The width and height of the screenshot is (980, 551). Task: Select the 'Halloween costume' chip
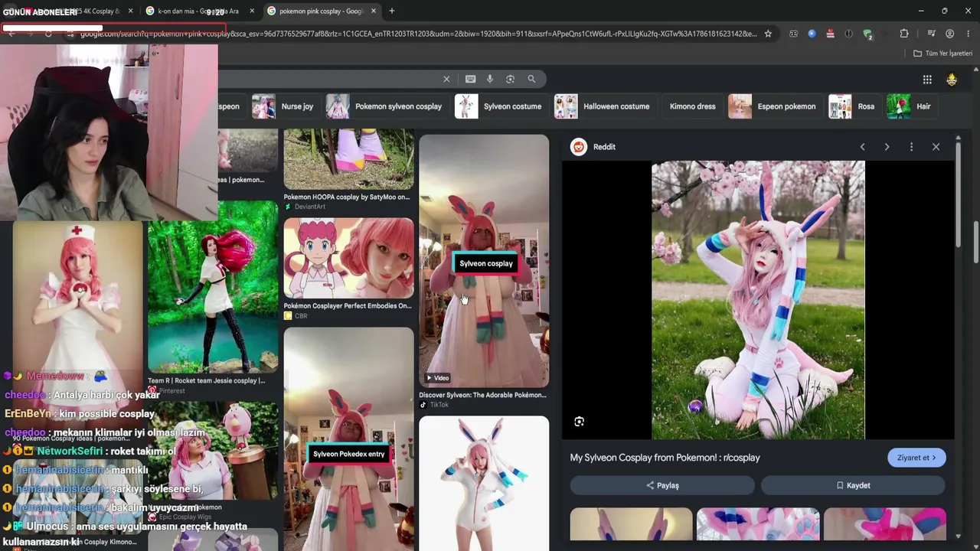point(604,106)
